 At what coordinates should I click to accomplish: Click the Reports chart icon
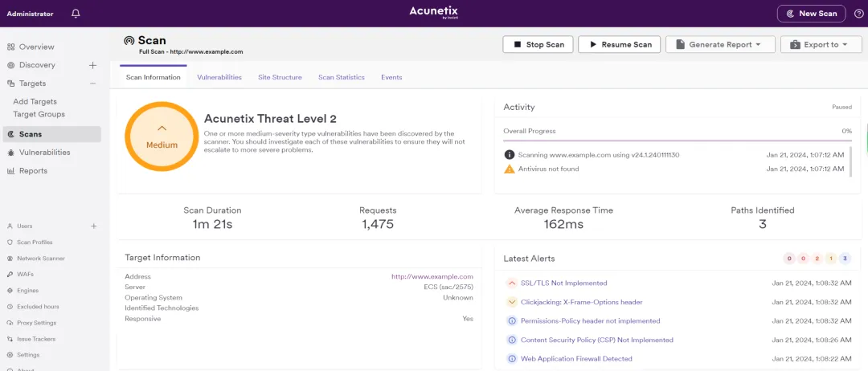click(x=10, y=171)
